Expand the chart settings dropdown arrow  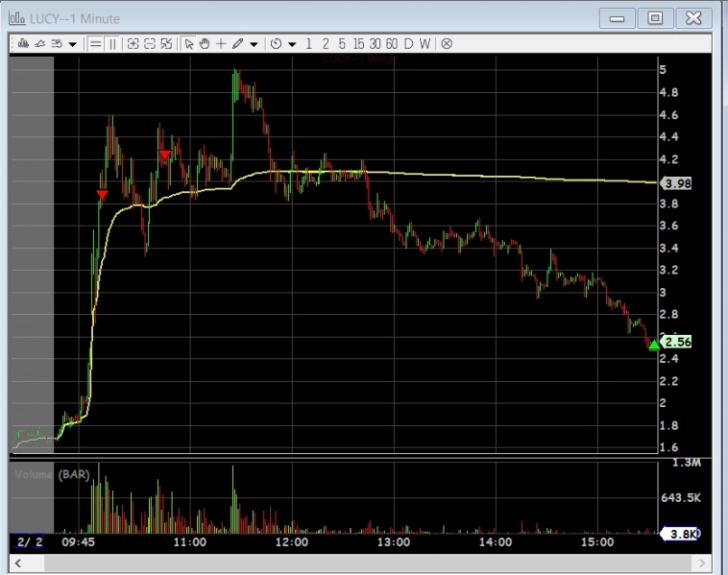(x=73, y=44)
